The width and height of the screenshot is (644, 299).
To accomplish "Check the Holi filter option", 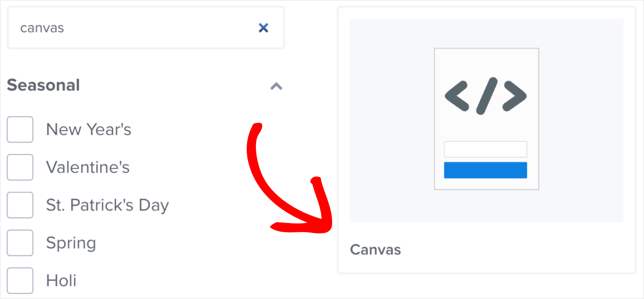I will (20, 280).
